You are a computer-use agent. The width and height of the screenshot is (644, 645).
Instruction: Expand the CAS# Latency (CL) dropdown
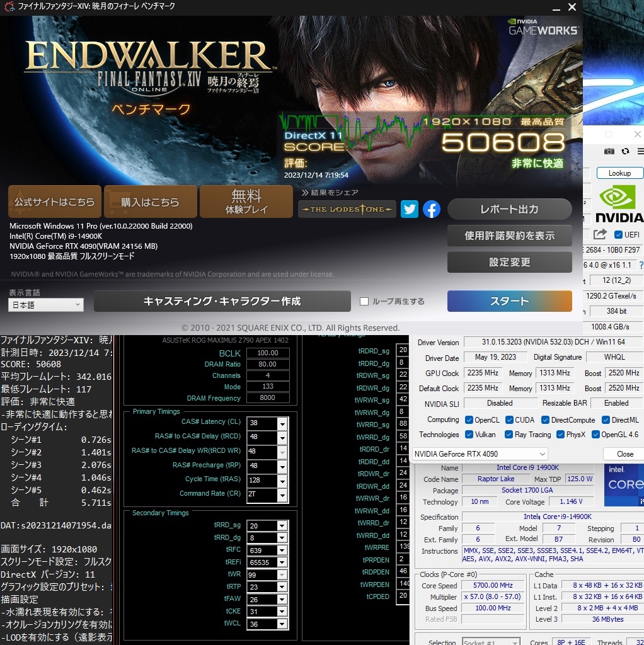click(282, 423)
